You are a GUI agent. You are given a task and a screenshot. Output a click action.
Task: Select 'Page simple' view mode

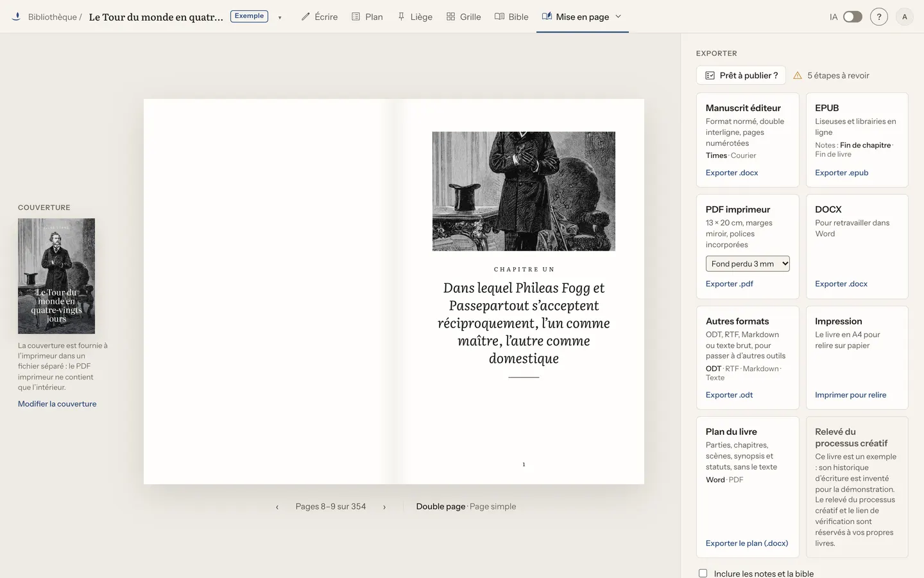[493, 507]
